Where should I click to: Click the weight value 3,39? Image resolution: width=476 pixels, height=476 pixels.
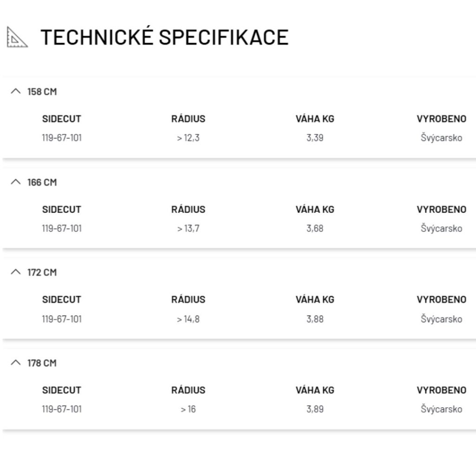click(x=315, y=138)
